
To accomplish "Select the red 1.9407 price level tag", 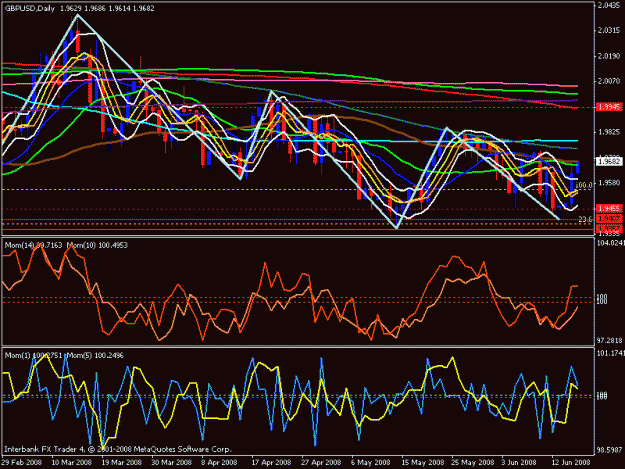I will coord(609,218).
